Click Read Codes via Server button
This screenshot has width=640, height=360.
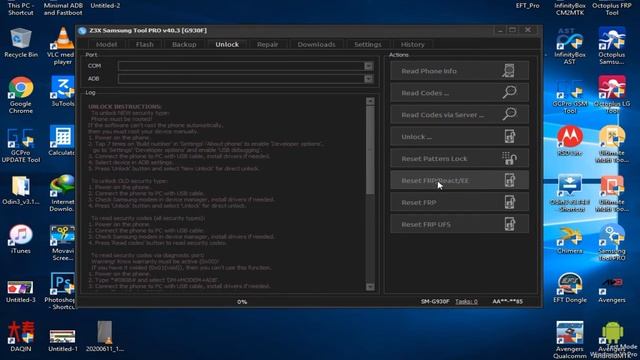pyautogui.click(x=460, y=115)
